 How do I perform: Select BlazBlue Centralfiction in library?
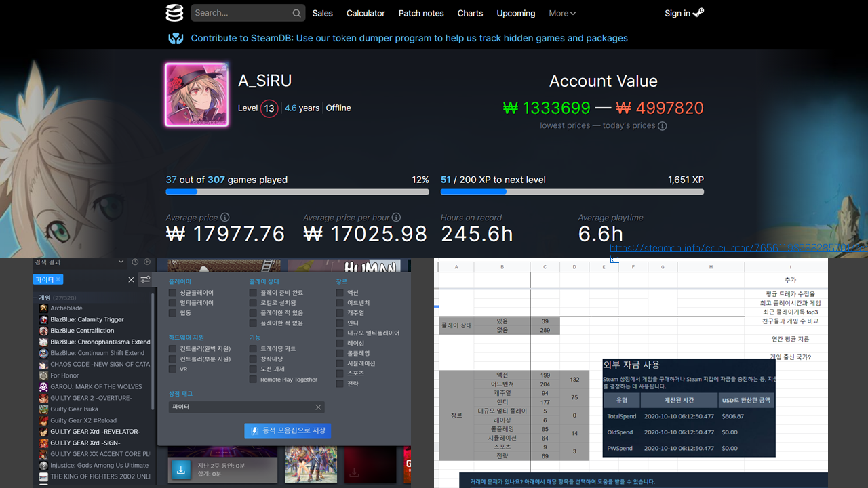[x=82, y=331]
